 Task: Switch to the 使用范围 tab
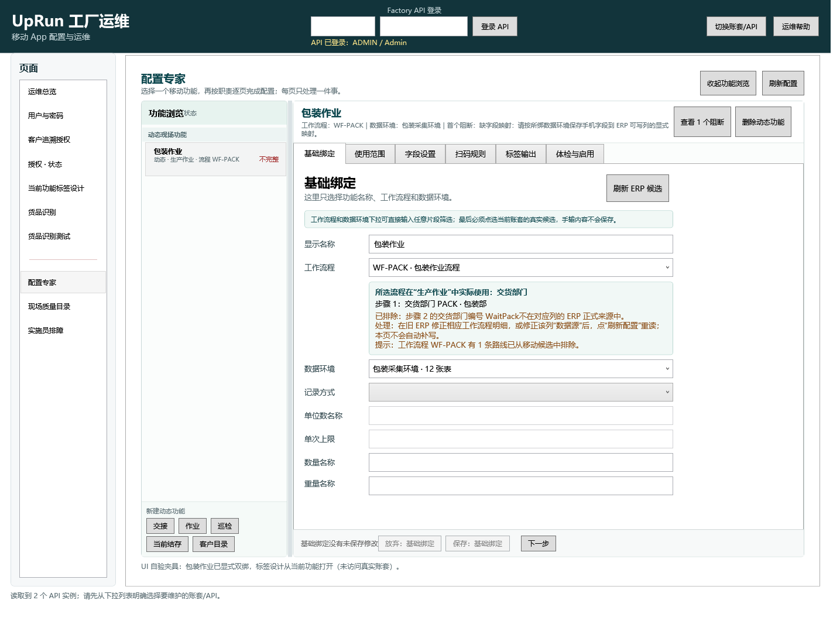pyautogui.click(x=370, y=154)
